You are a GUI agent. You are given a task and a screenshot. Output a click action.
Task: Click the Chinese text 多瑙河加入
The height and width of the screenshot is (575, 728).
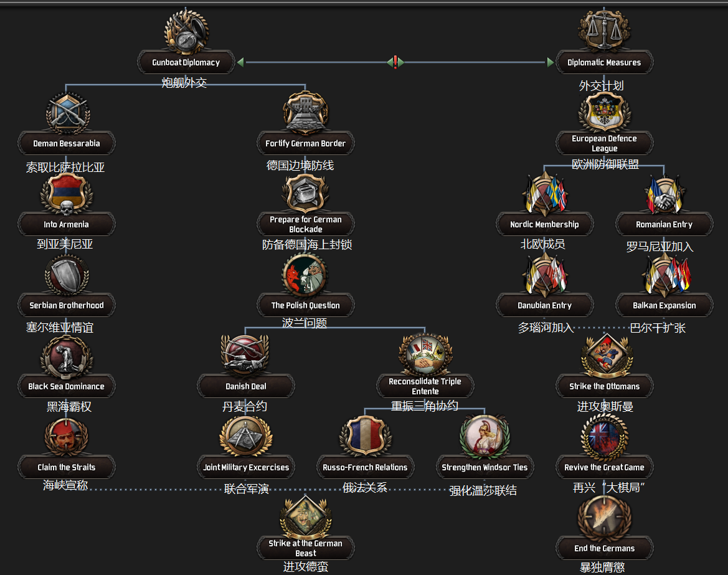[546, 328]
